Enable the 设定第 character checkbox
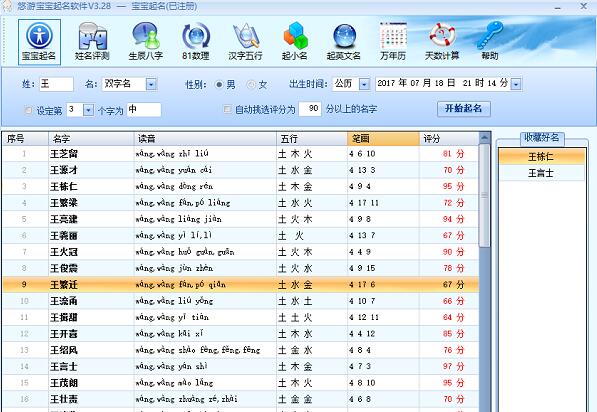Viewport: 597px width, 412px height. 28,110
